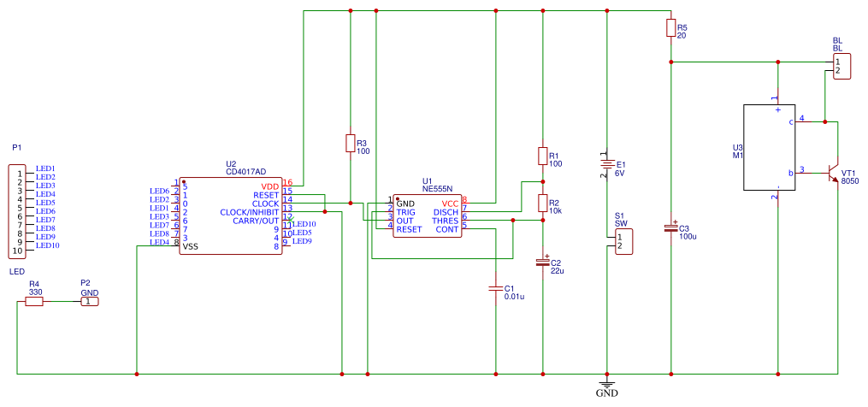868x407 pixels.
Task: Click the NE555N part name label
Action: coord(437,188)
